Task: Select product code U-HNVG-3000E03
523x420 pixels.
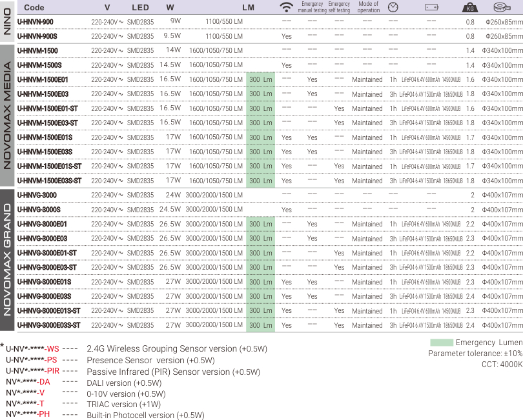Action: click(42, 238)
